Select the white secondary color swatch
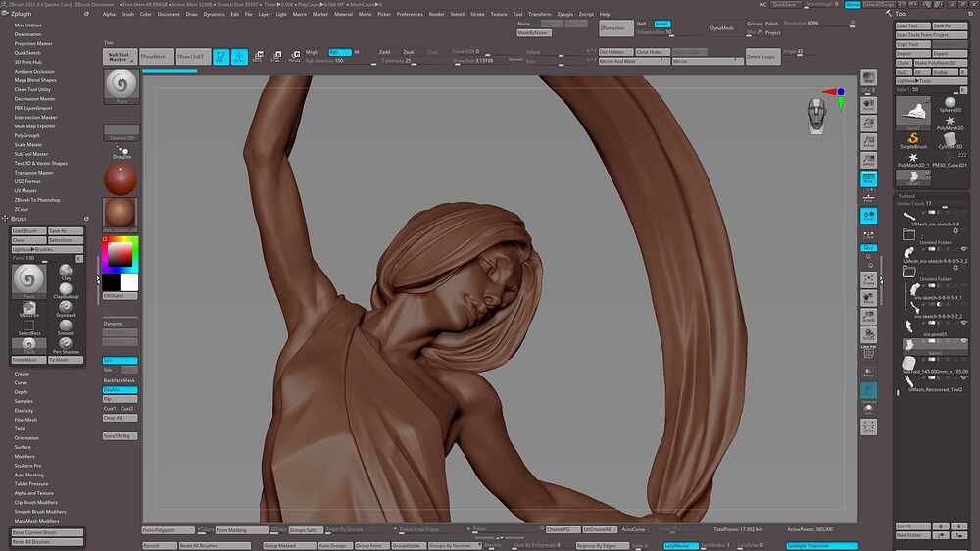Viewport: 980px width, 551px height. (129, 282)
